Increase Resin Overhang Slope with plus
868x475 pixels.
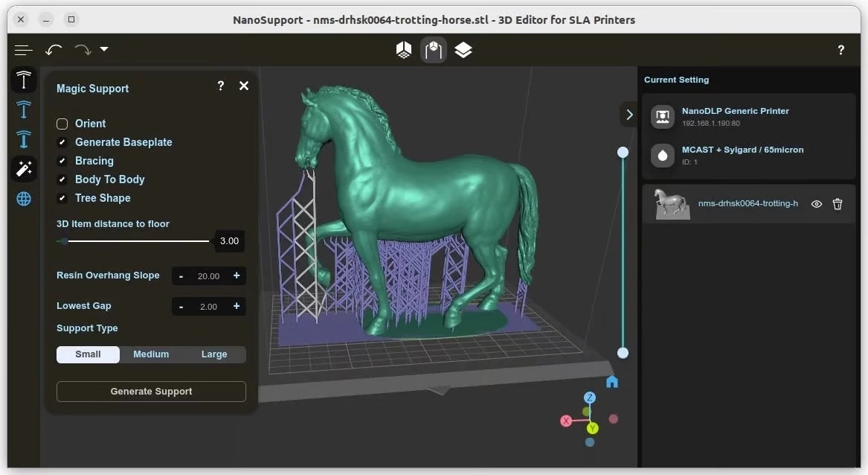tap(237, 275)
